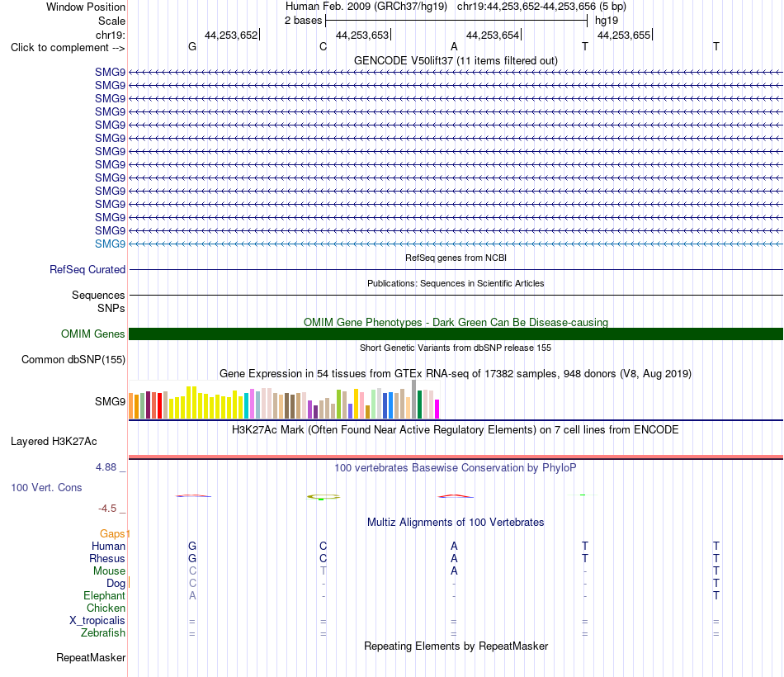Click the RepeatMasker track label

[x=91, y=657]
